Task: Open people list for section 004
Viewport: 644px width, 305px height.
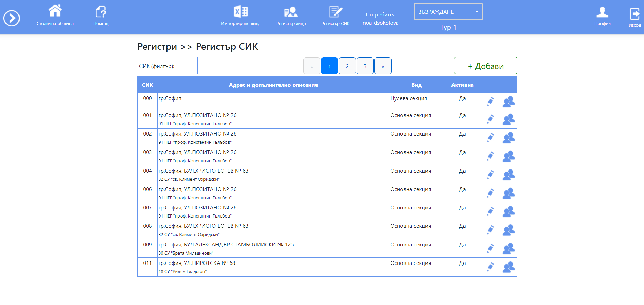Action: pos(508,175)
